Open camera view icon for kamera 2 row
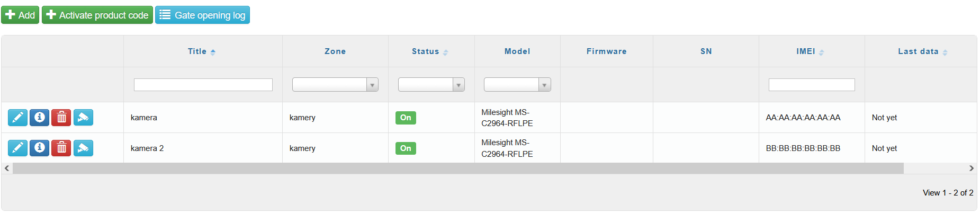Image resolution: width=980 pixels, height=213 pixels. 83,148
